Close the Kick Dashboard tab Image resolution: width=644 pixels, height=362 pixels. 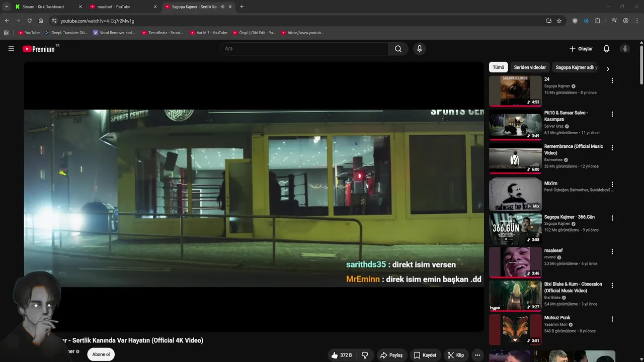80,7
